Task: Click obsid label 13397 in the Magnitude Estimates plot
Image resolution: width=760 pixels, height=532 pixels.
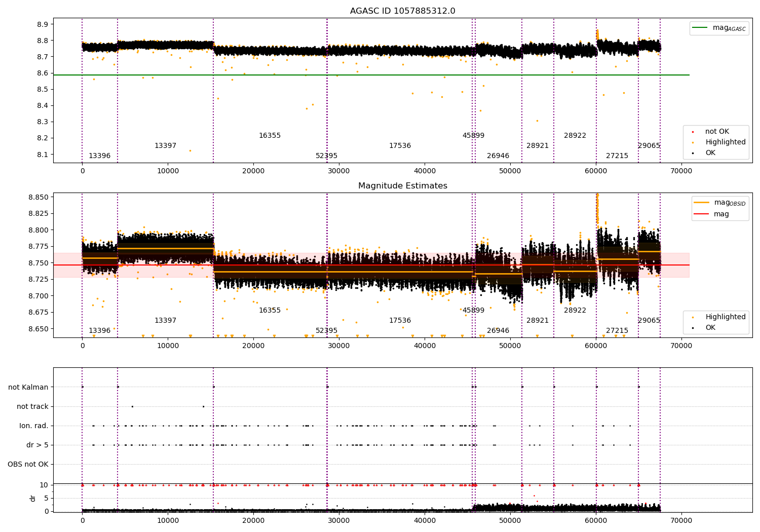Action: [165, 321]
